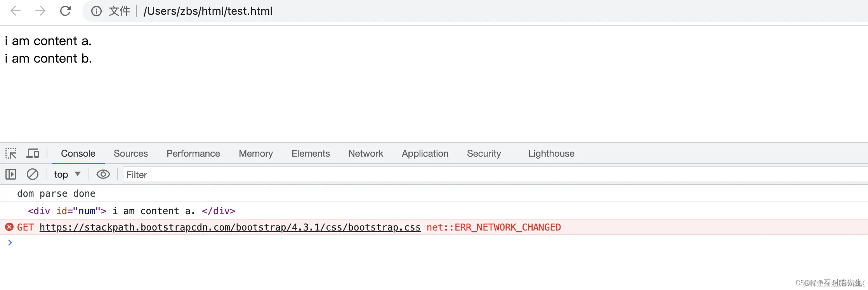This screenshot has width=868, height=290.
Task: Go forward with the browser forward arrow
Action: (x=40, y=11)
